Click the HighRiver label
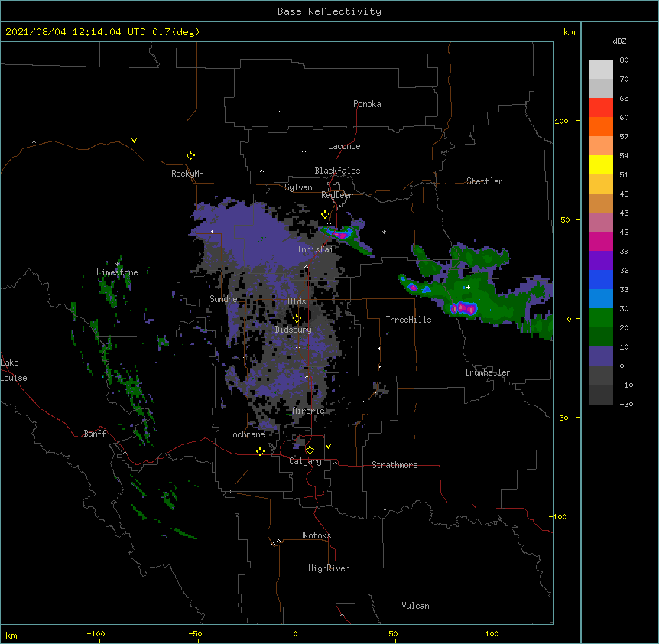659x644 pixels. (x=329, y=568)
